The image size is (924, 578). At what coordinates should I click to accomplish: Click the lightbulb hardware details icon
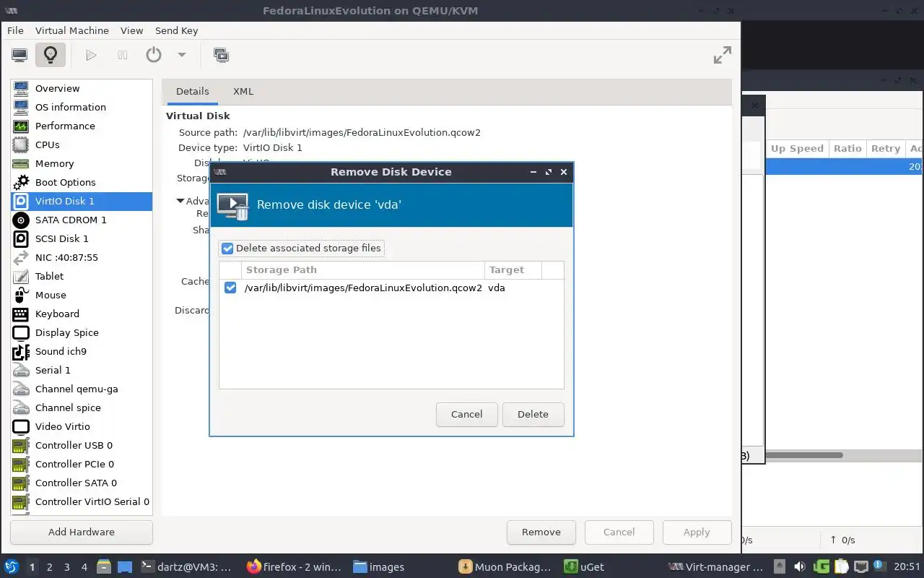pyautogui.click(x=51, y=55)
